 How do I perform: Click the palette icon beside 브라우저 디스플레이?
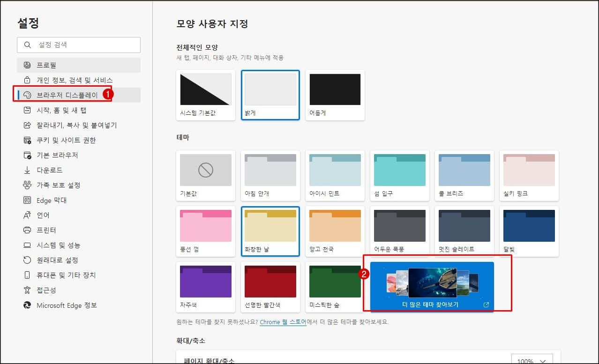tap(27, 95)
